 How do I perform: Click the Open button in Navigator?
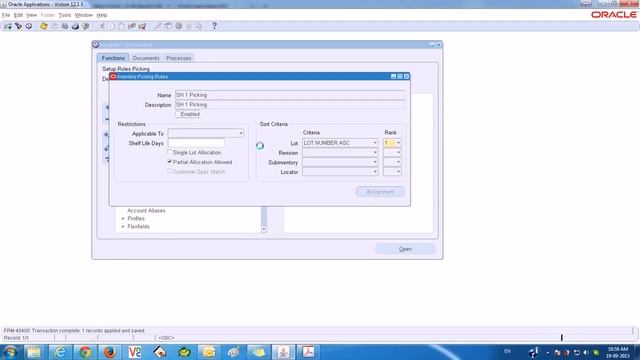(x=405, y=249)
